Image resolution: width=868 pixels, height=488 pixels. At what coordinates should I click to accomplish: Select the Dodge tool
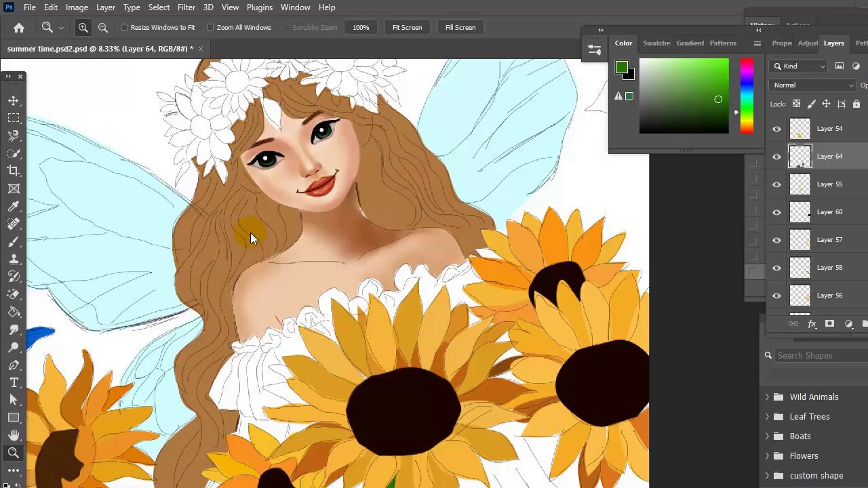14,347
